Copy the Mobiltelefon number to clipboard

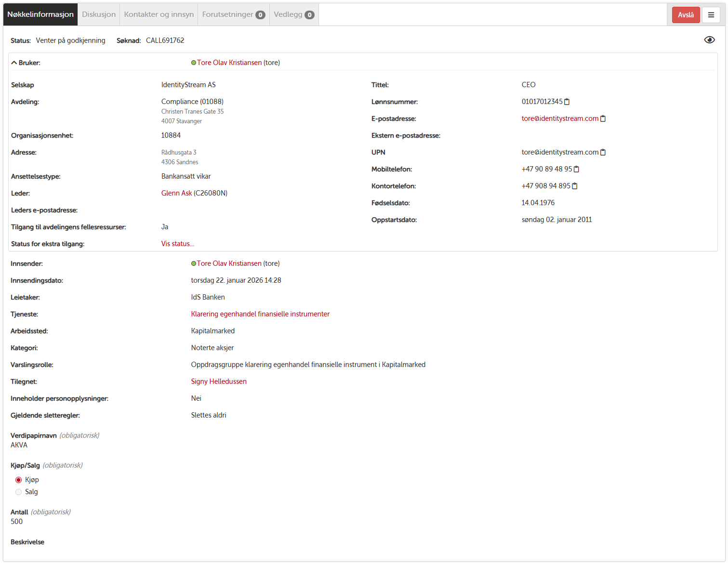pos(576,169)
